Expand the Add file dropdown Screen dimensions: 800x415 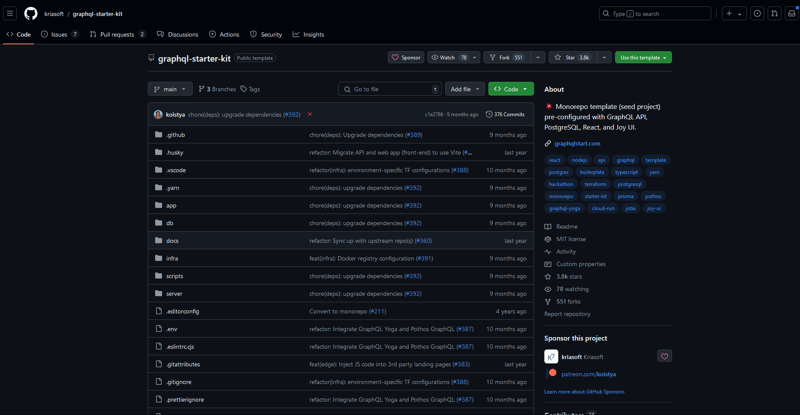click(464, 89)
